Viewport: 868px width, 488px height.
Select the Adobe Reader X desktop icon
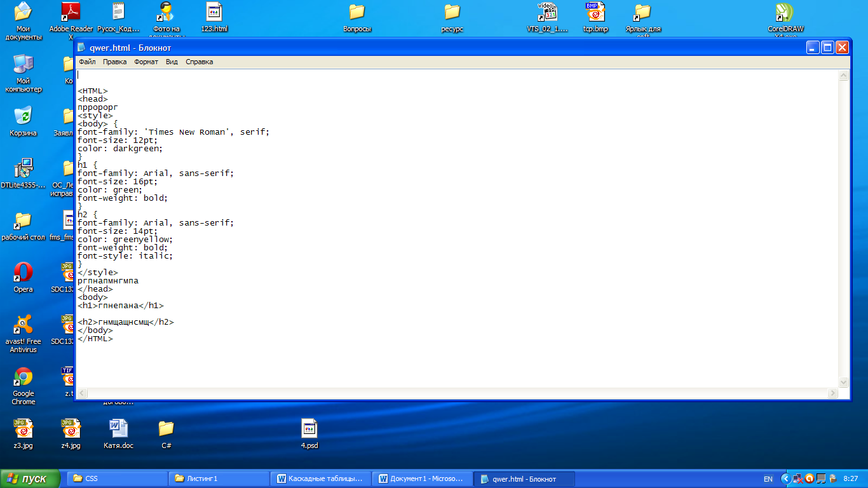(x=71, y=21)
